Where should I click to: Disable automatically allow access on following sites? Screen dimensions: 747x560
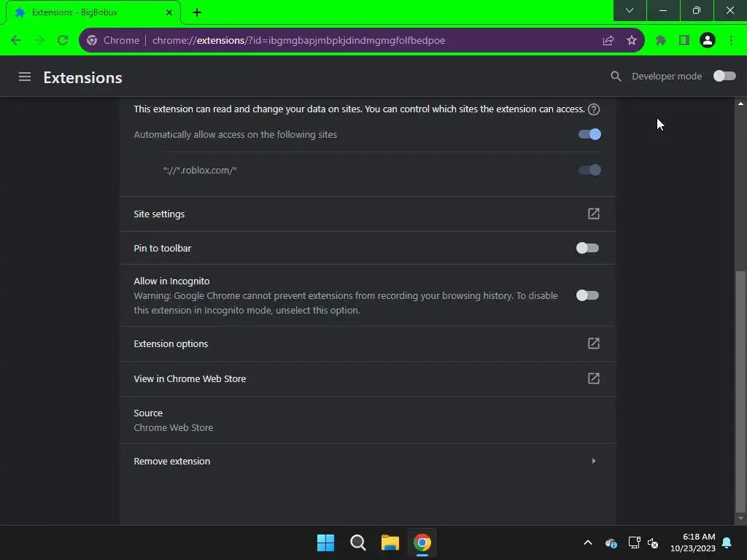click(589, 134)
